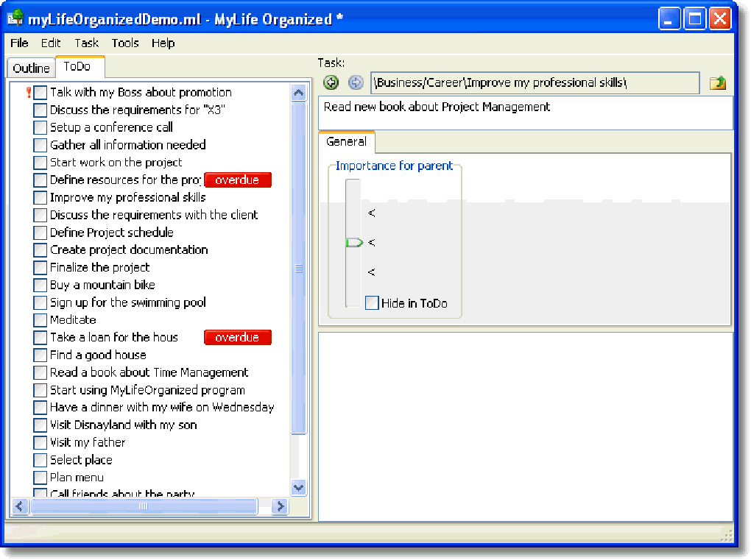Switch to the Outline tab

31,68
